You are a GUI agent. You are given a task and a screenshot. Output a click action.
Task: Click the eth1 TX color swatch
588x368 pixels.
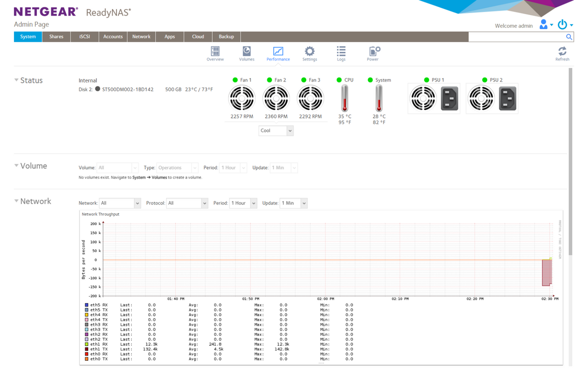point(87,349)
